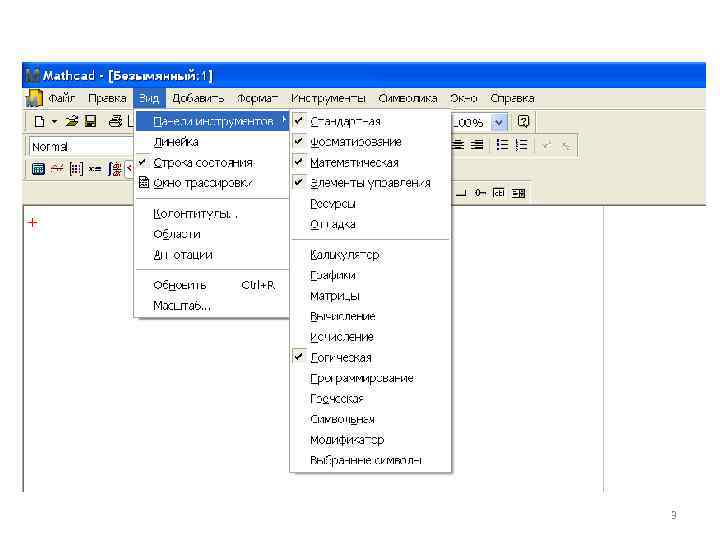Click the Help question mark icon

tap(523, 121)
